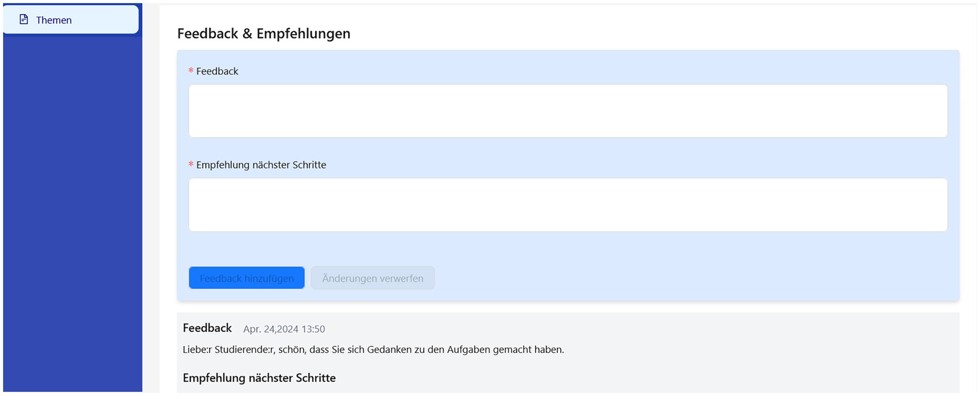Click the Feedback field label above first input
The height and width of the screenshot is (396, 980).
pos(217,71)
